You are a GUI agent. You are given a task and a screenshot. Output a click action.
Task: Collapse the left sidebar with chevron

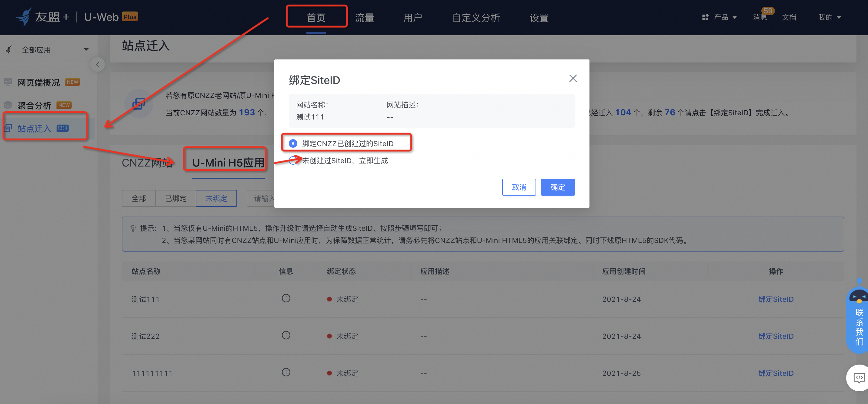pos(97,64)
